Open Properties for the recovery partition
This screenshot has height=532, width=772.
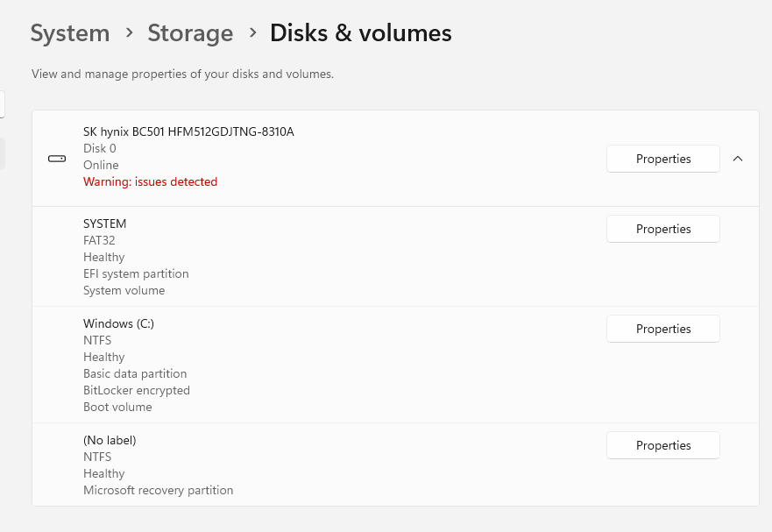pyautogui.click(x=662, y=445)
